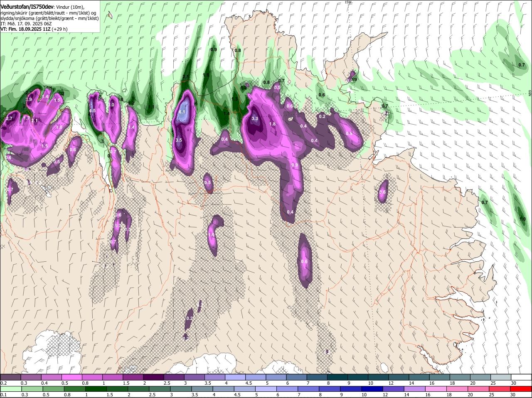Pick the white swatch after 30 in snow legend
532x398 pixels.
[521, 377]
